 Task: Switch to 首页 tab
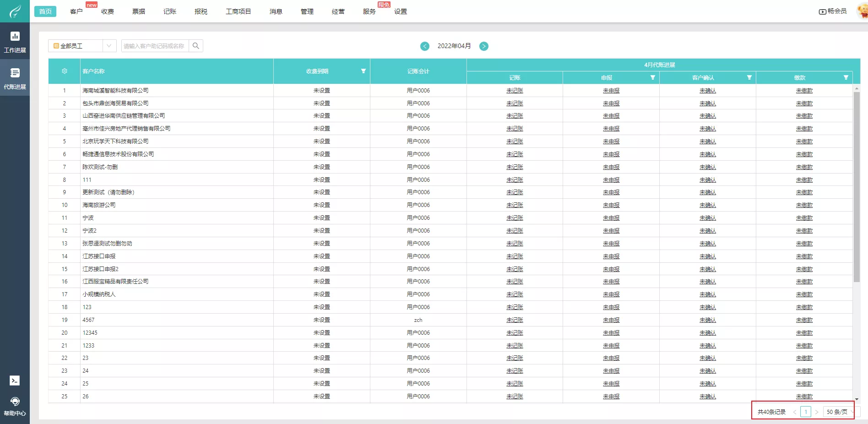(x=45, y=11)
